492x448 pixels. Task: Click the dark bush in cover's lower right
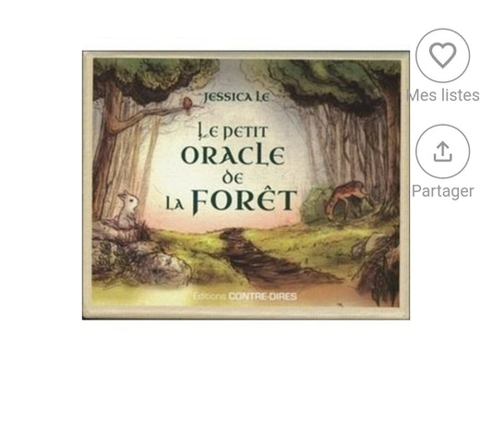(x=378, y=269)
